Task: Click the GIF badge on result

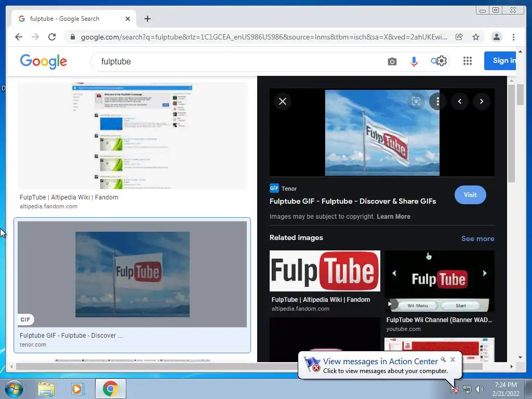Action: tap(25, 320)
